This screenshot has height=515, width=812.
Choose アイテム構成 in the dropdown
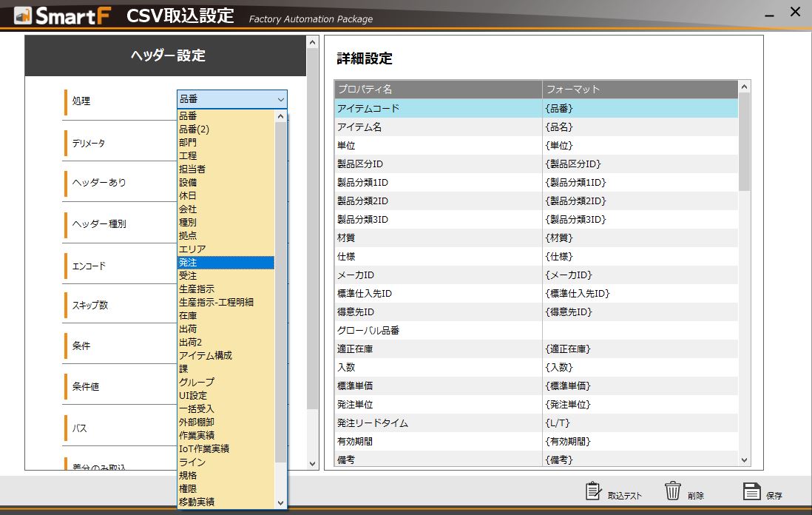tap(226, 356)
